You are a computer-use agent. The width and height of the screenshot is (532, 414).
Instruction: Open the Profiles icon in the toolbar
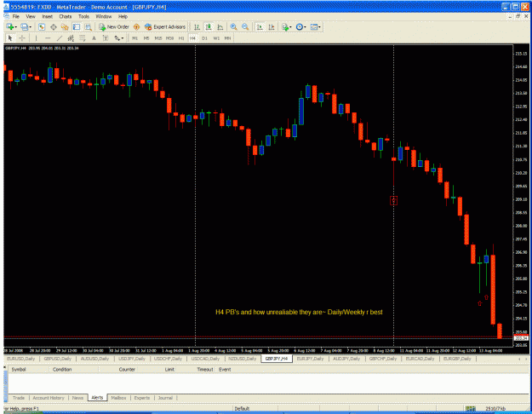coord(25,26)
